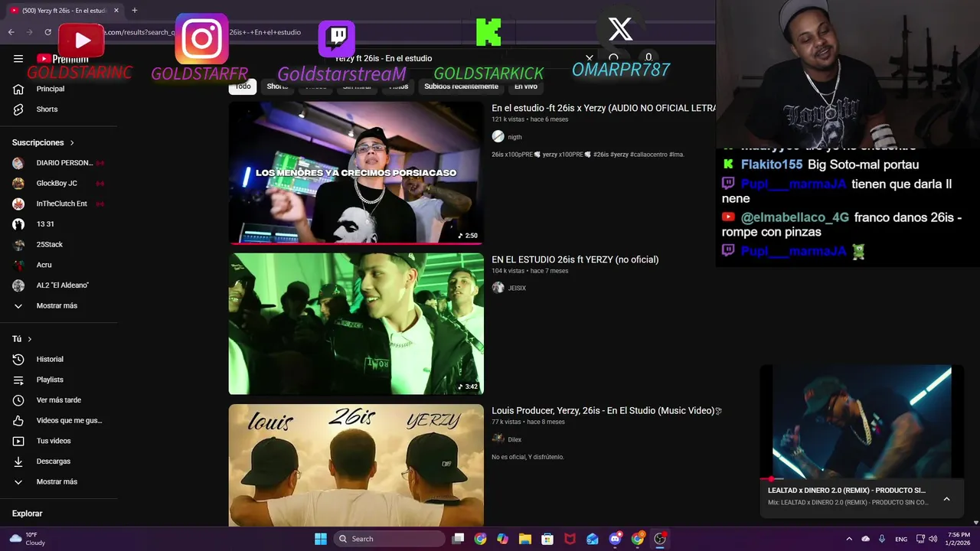
Task: Open McAfee from the taskbar
Action: pos(570,539)
